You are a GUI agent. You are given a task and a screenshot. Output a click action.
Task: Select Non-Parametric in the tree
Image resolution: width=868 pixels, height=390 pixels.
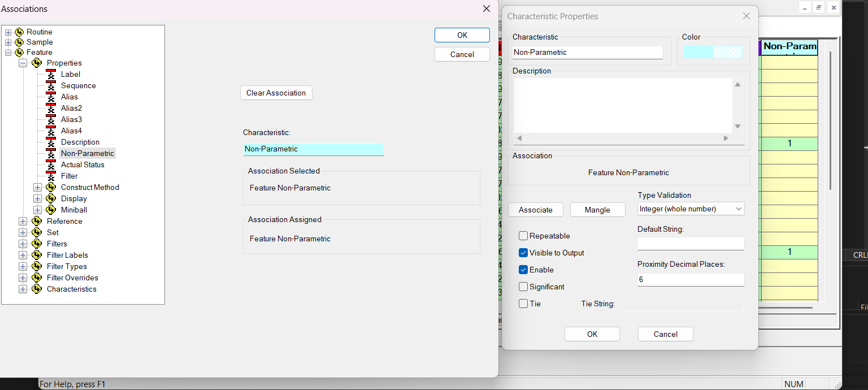click(x=88, y=153)
